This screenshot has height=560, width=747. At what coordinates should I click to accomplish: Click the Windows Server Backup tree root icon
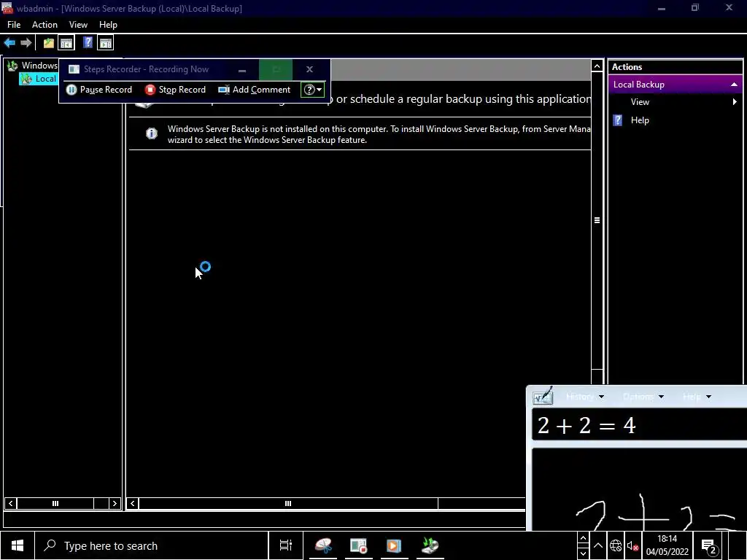[13, 66]
